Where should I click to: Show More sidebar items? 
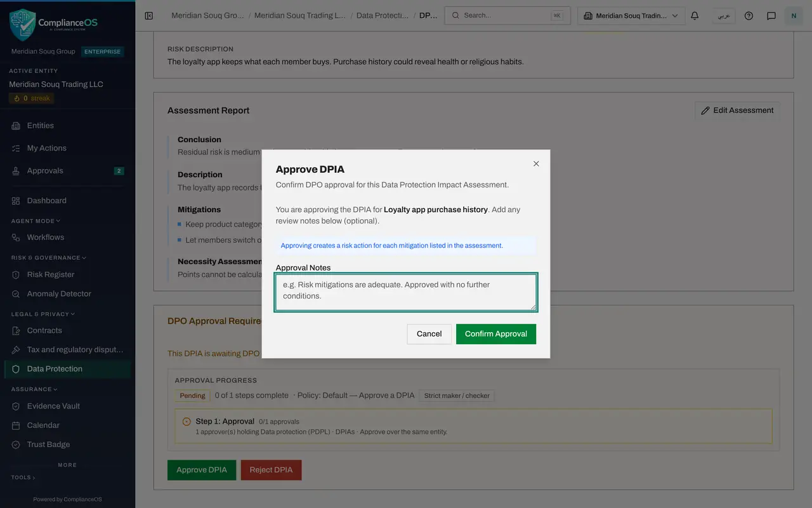tap(67, 465)
